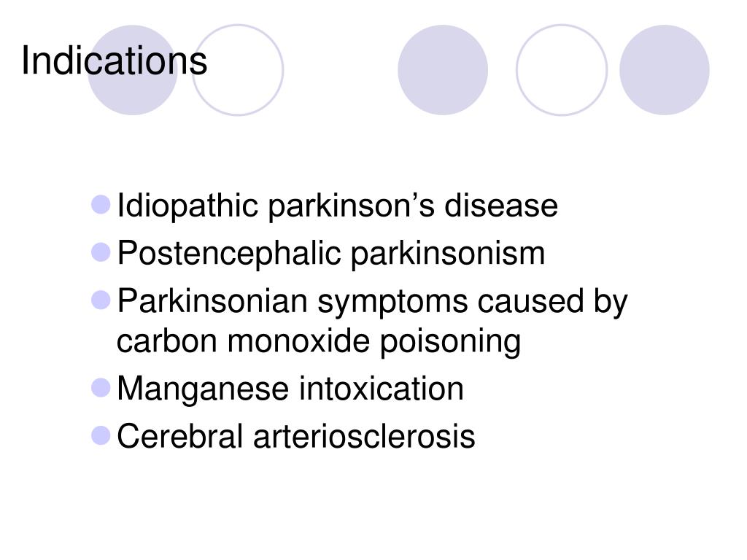Select the "Manganese intoxication" bullet text

(x=290, y=389)
